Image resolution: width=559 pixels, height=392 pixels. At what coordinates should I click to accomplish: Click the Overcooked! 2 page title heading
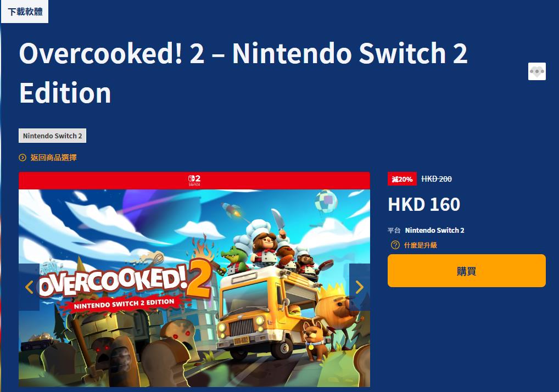(x=243, y=72)
